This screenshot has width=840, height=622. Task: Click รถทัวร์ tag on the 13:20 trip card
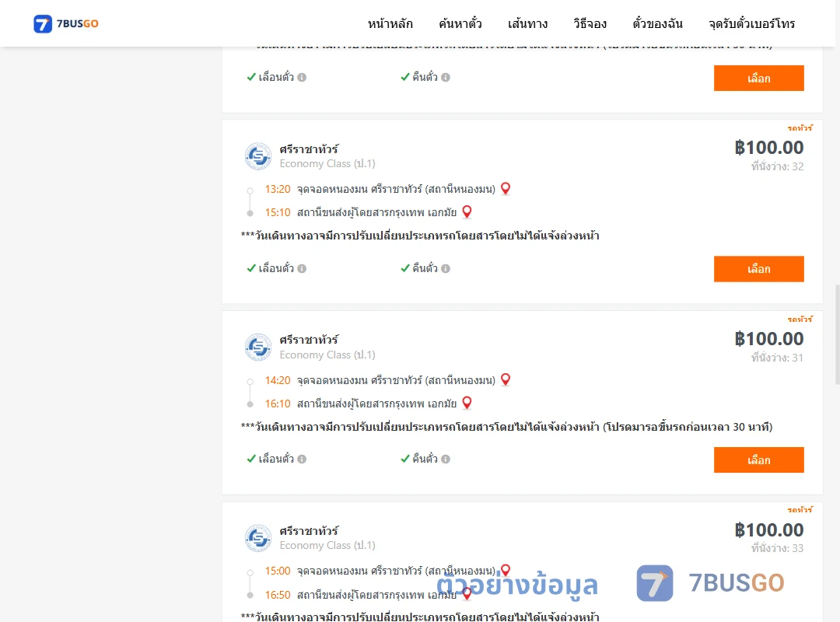point(800,128)
